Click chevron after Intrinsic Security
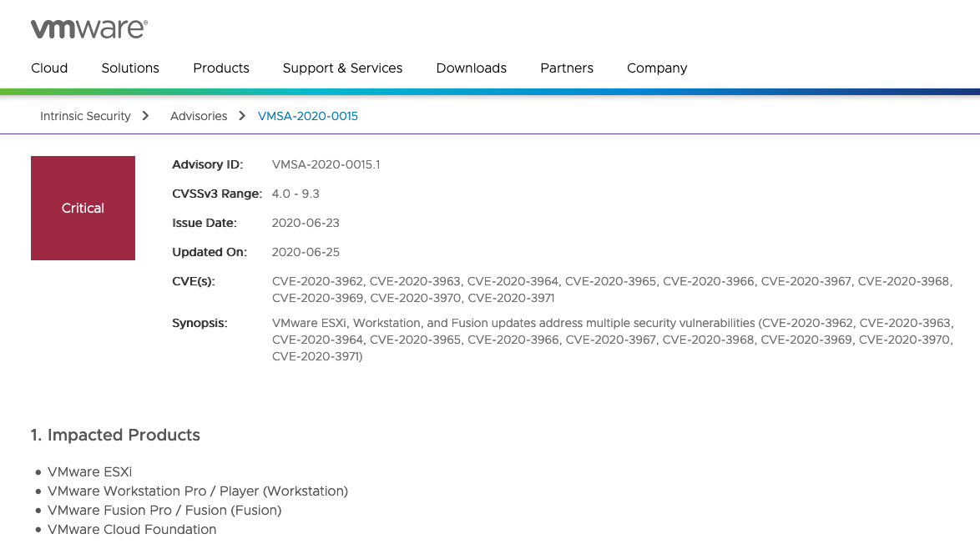The height and width of the screenshot is (559, 980). click(x=145, y=115)
